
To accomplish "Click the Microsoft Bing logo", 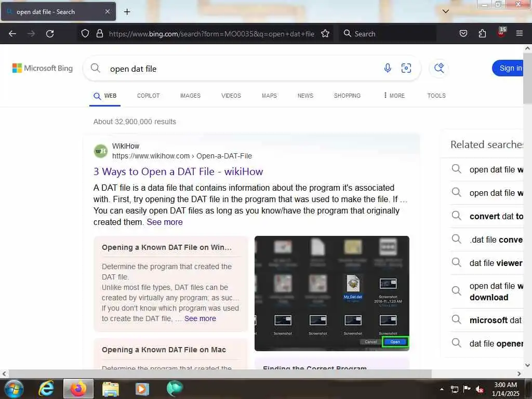I will [43, 68].
